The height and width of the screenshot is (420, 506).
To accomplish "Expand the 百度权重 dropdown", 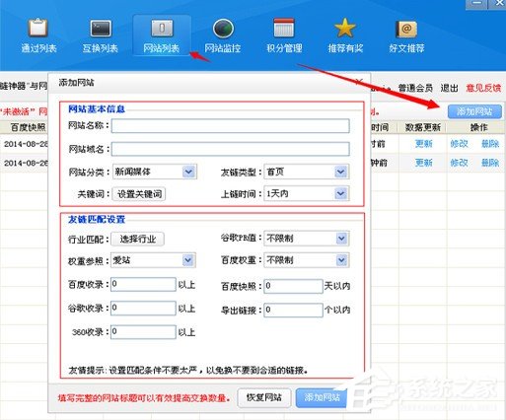I will (341, 260).
